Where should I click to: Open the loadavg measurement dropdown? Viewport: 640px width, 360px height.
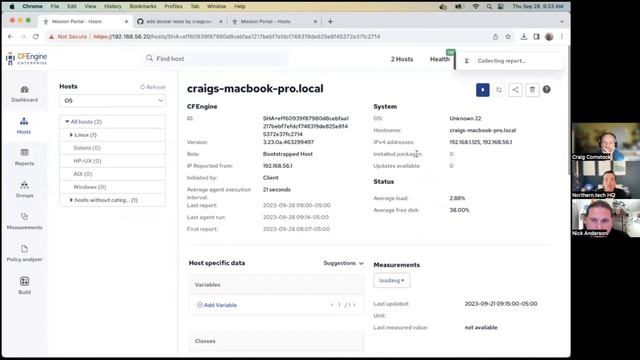pyautogui.click(x=391, y=280)
